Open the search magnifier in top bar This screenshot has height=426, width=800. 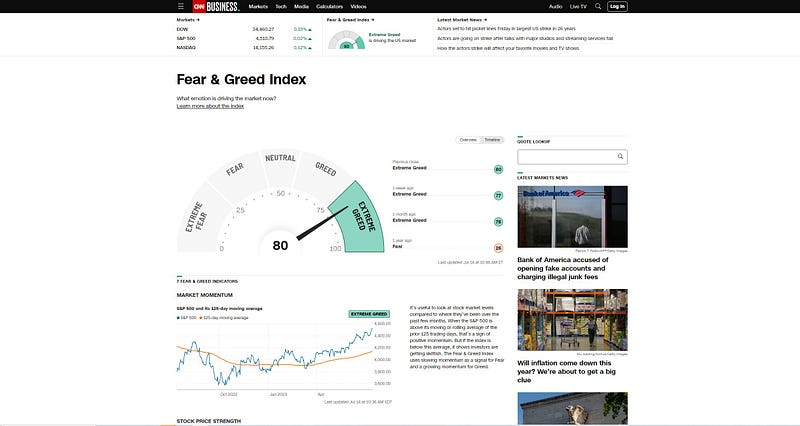coord(598,7)
